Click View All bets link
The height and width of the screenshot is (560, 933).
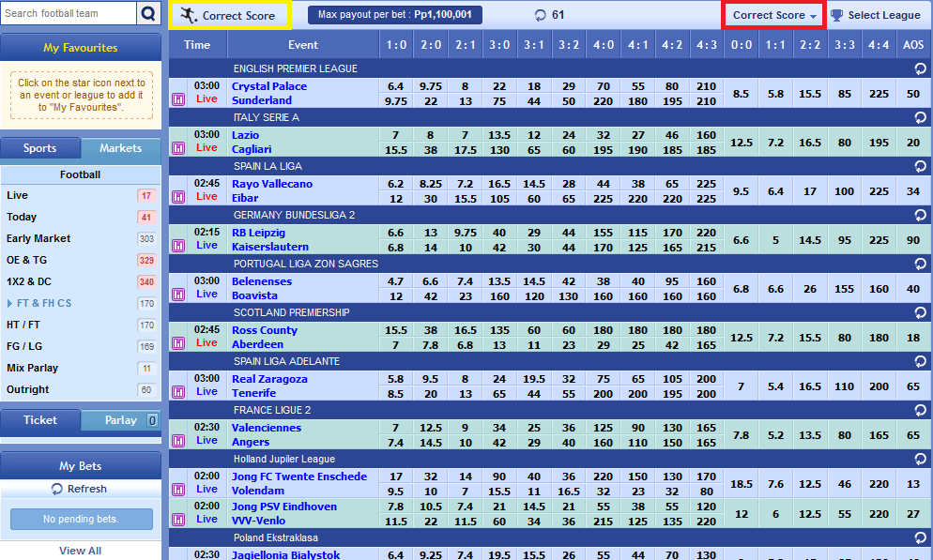[81, 551]
